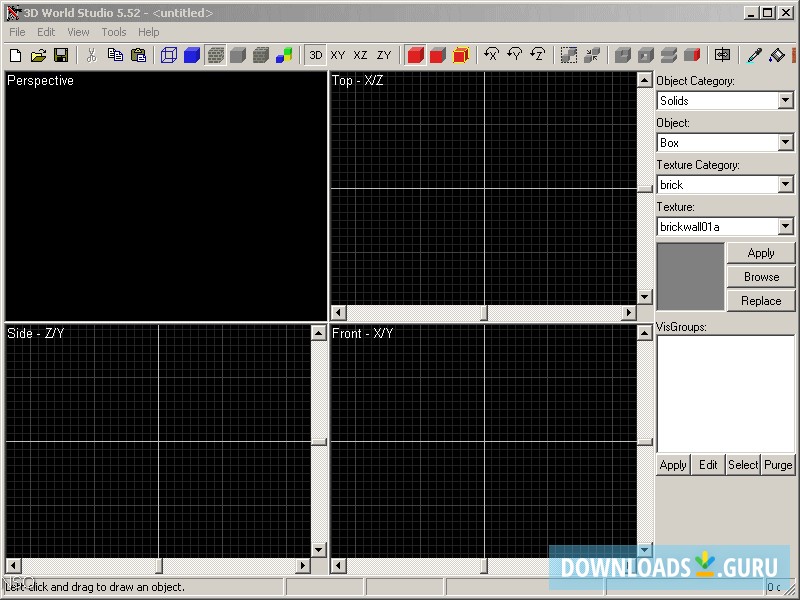This screenshot has height=600, width=800.
Task: Click Side Z/Y view scroll-up arrow
Action: tap(319, 333)
